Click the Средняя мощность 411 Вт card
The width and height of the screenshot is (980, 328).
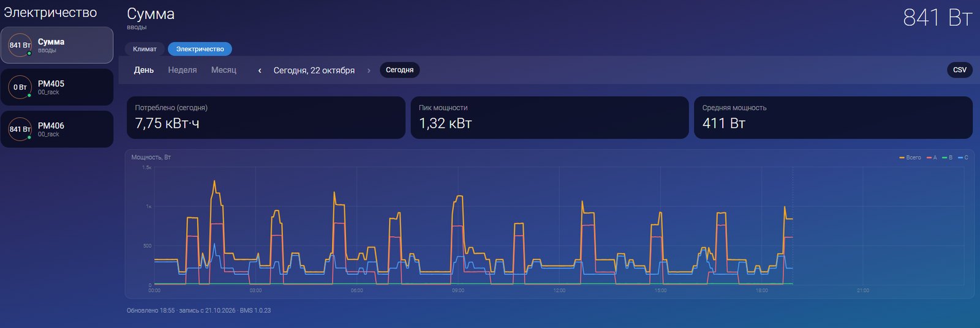click(833, 117)
